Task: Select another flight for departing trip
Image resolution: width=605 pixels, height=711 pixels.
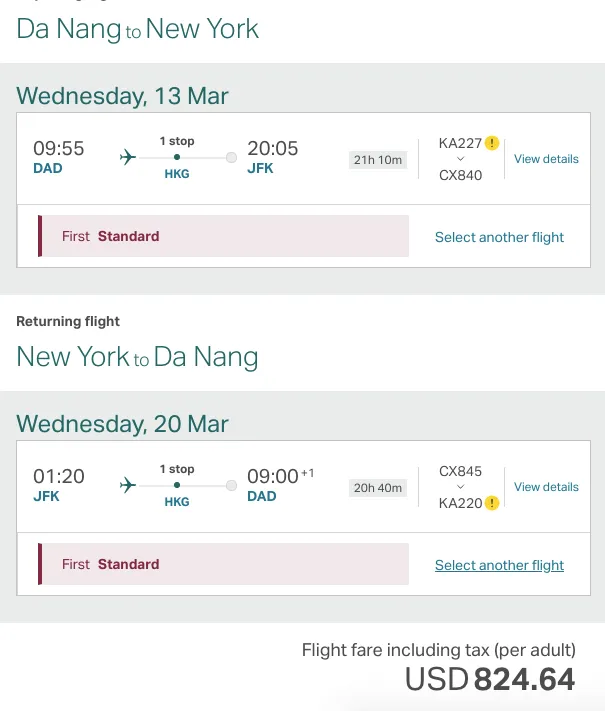Action: (499, 237)
